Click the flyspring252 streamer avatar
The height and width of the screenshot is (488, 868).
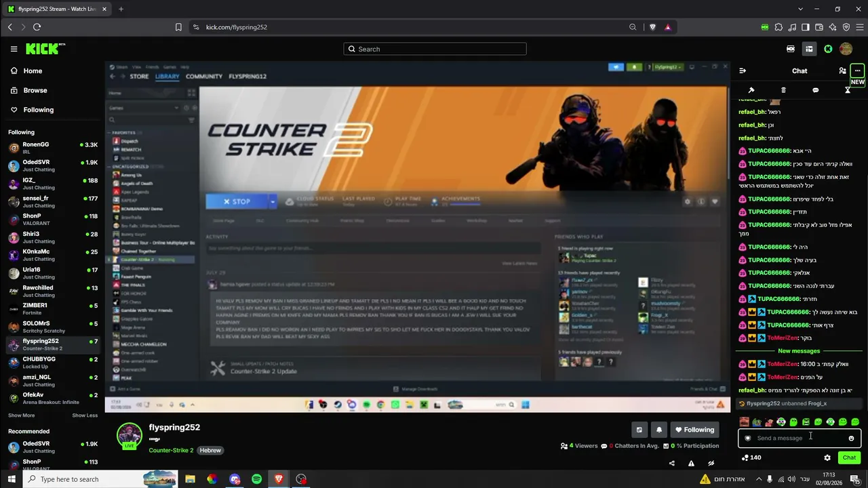[x=130, y=436]
